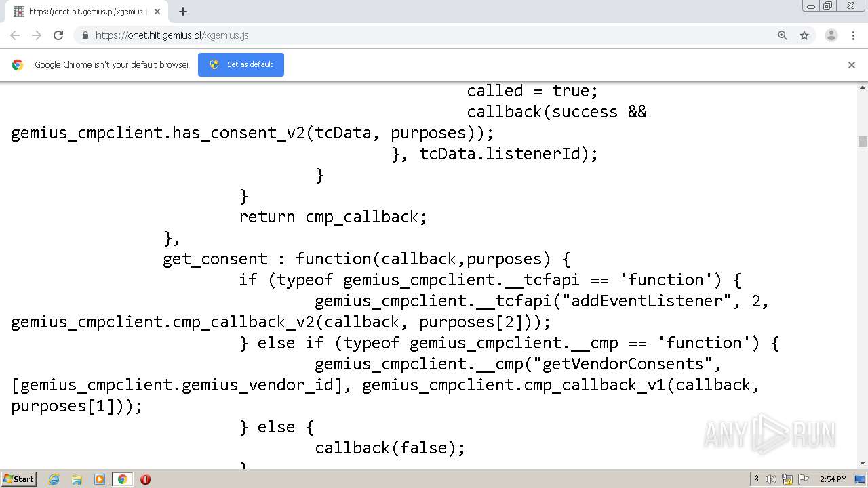868x488 pixels.
Task: Open the zoom magnifier icon in address bar
Action: pyautogui.click(x=783, y=35)
